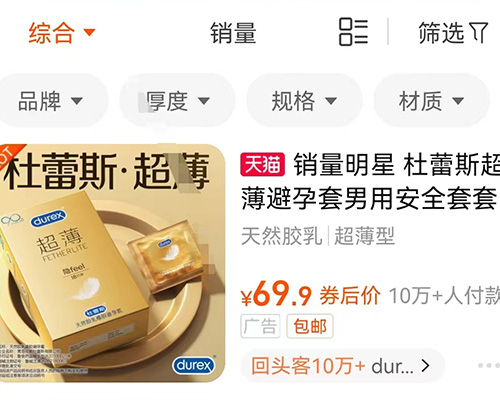The width and height of the screenshot is (500, 400).
Task: Expand the 品牌 brand filter
Action: click(x=51, y=101)
